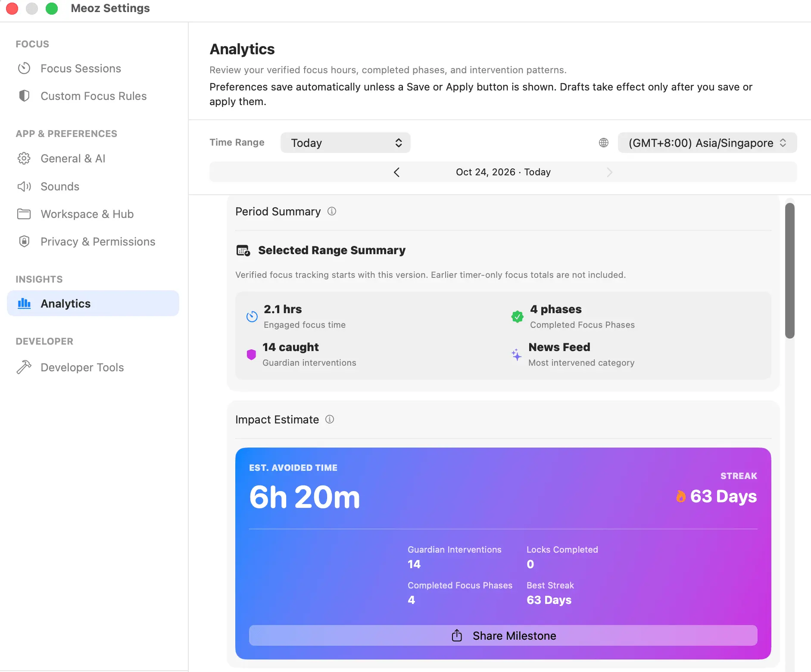This screenshot has width=811, height=672.
Task: Click the '2.1 hrs' engaged focus value
Action: pos(283,309)
